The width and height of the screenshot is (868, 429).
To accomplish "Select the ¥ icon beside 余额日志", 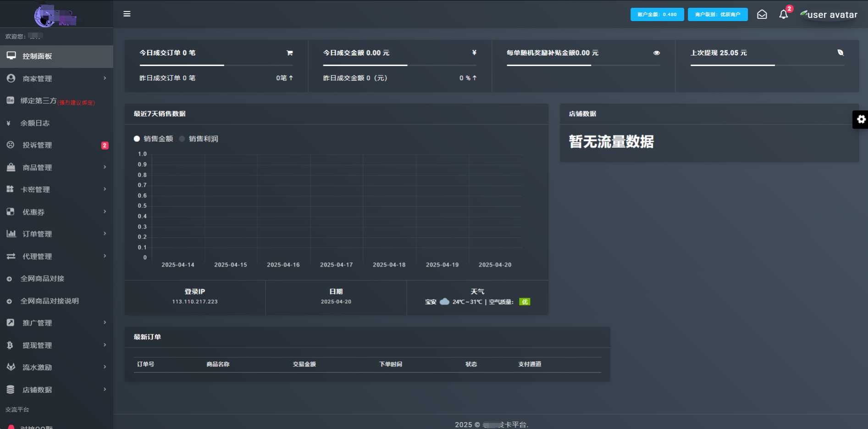I will click(x=11, y=123).
